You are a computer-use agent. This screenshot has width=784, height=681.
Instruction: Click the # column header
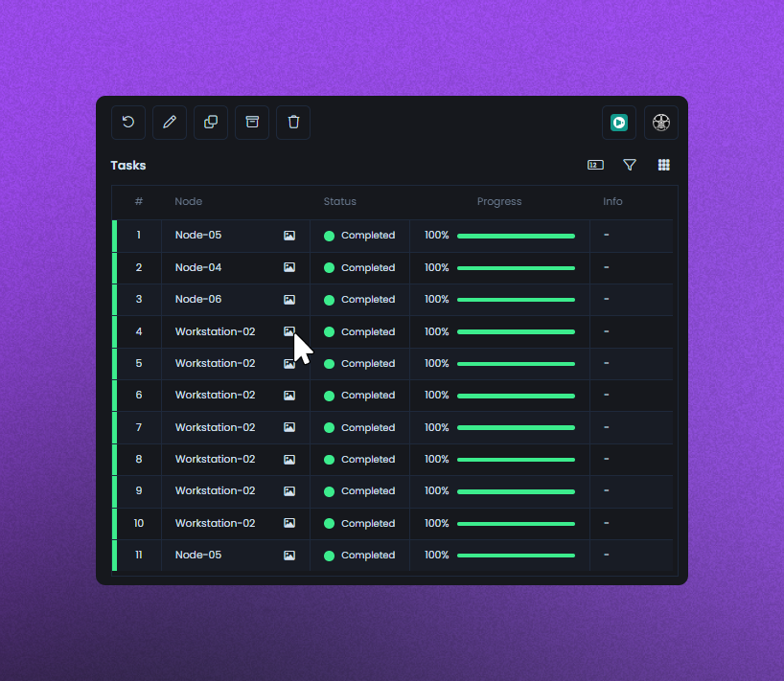[139, 201]
